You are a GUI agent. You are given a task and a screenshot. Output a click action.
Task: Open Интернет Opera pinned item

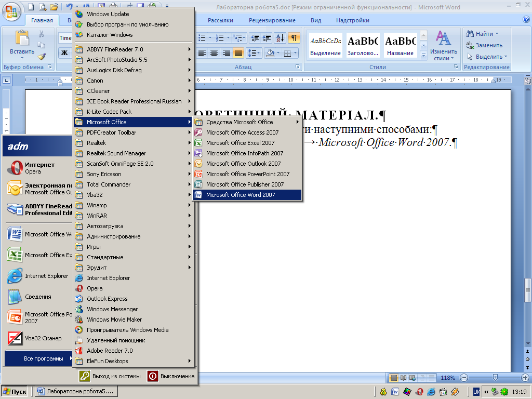point(38,168)
